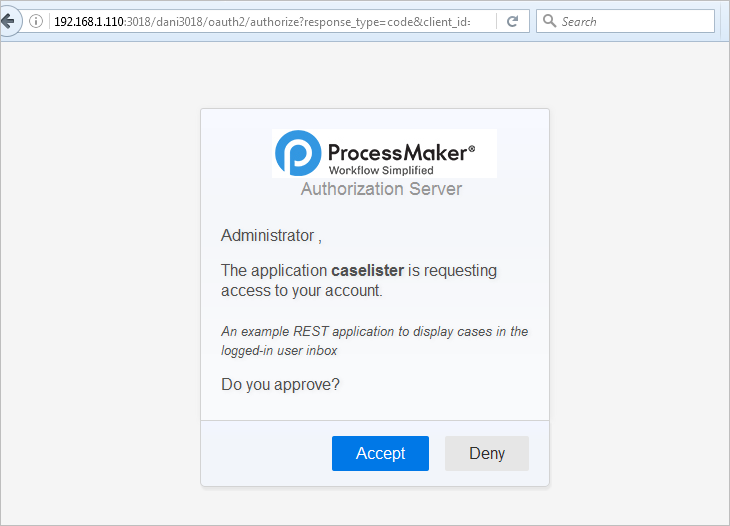Click the italic 'logged-in user inbox' line
This screenshot has height=526, width=730.
coord(279,351)
